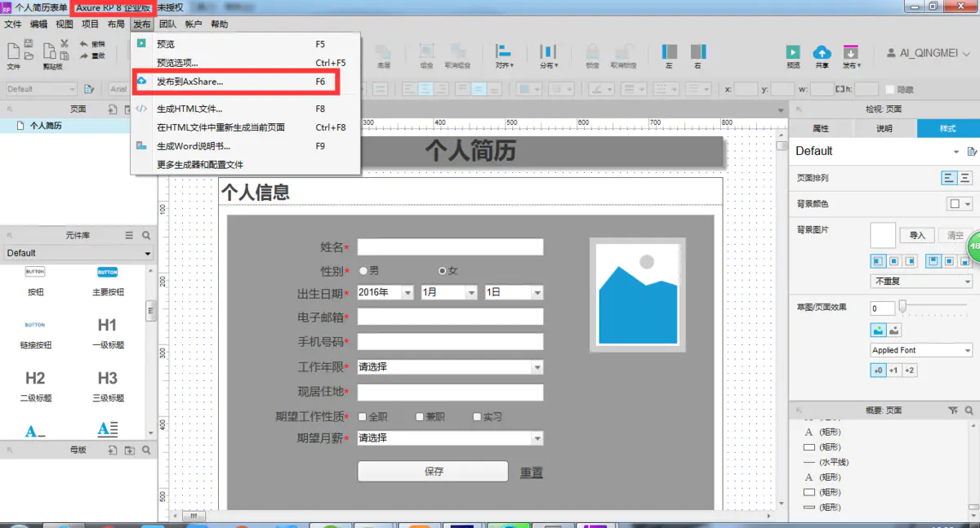Viewport: 980px width, 528px height.
Task: Check the 兼职 checkbox
Action: click(420, 417)
